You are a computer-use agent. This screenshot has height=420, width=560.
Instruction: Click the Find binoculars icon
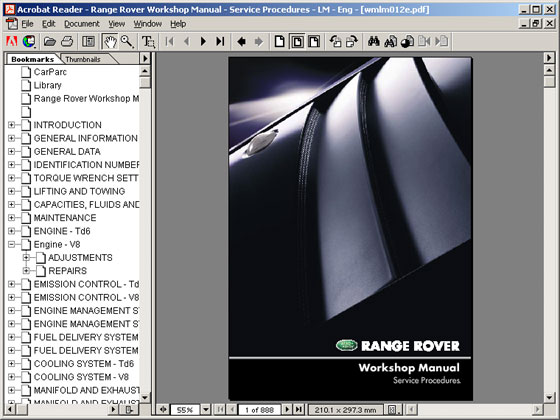pyautogui.click(x=374, y=41)
